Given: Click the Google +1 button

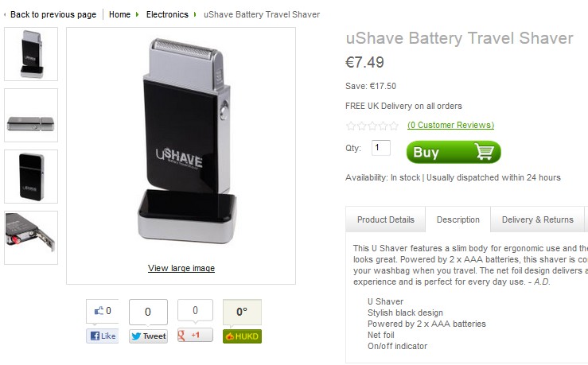Looking at the screenshot, I should point(195,335).
